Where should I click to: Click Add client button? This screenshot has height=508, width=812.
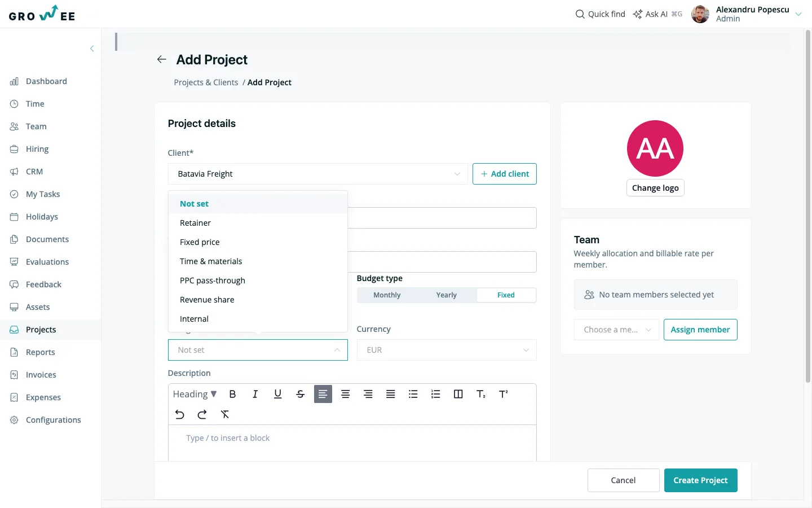[x=505, y=174]
